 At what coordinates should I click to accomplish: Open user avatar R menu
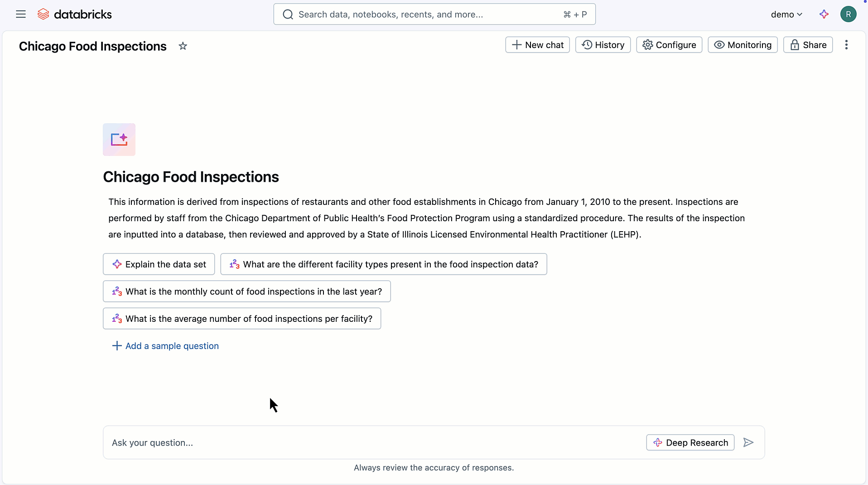point(848,14)
